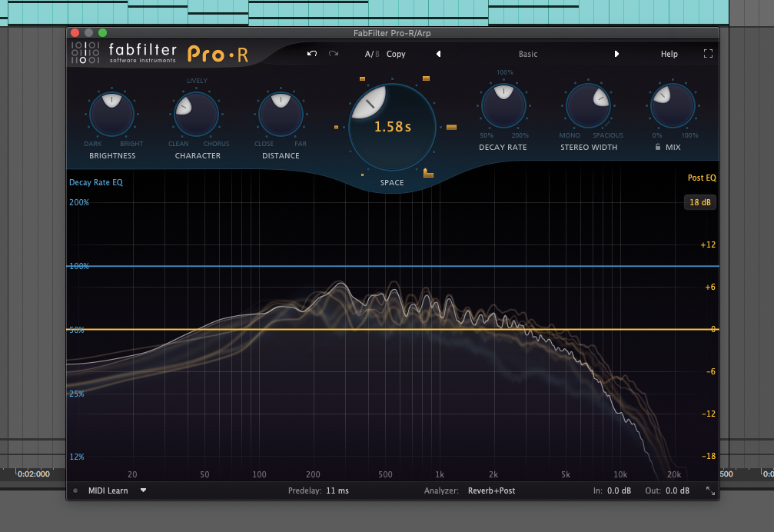Click the MIDI Learn status dot icon
This screenshot has width=774, height=532.
[75, 490]
